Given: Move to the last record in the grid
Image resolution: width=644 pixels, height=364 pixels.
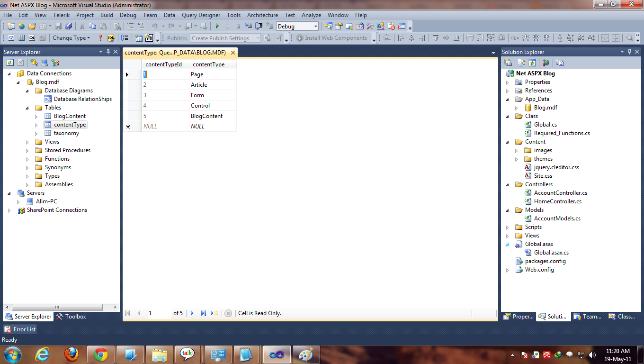Looking at the screenshot, I should [x=203, y=313].
